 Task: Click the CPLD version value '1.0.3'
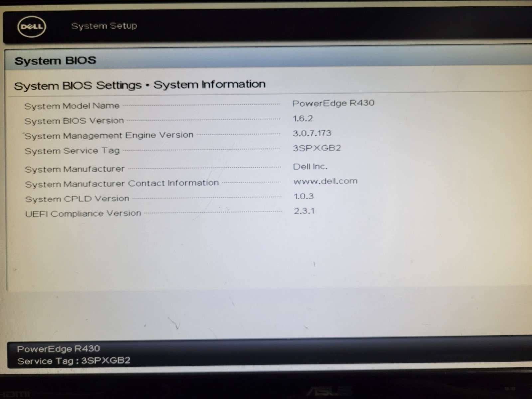303,196
